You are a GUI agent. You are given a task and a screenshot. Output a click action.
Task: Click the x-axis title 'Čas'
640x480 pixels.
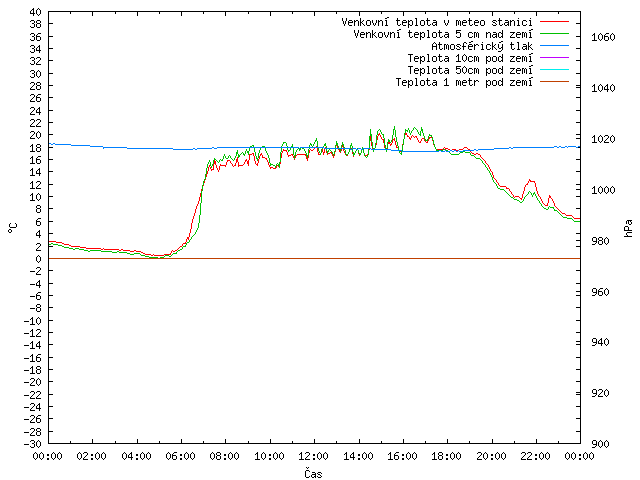[313, 473]
